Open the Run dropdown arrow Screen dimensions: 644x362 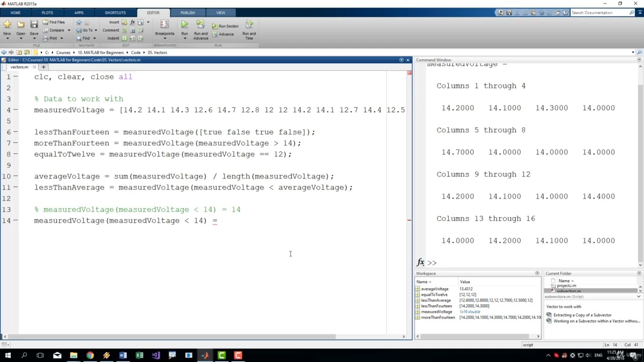click(x=185, y=39)
